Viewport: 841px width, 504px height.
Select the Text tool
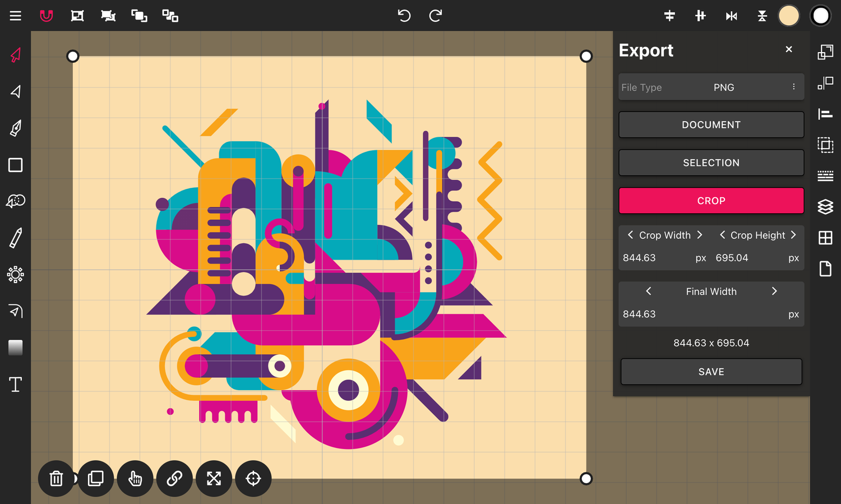click(15, 383)
